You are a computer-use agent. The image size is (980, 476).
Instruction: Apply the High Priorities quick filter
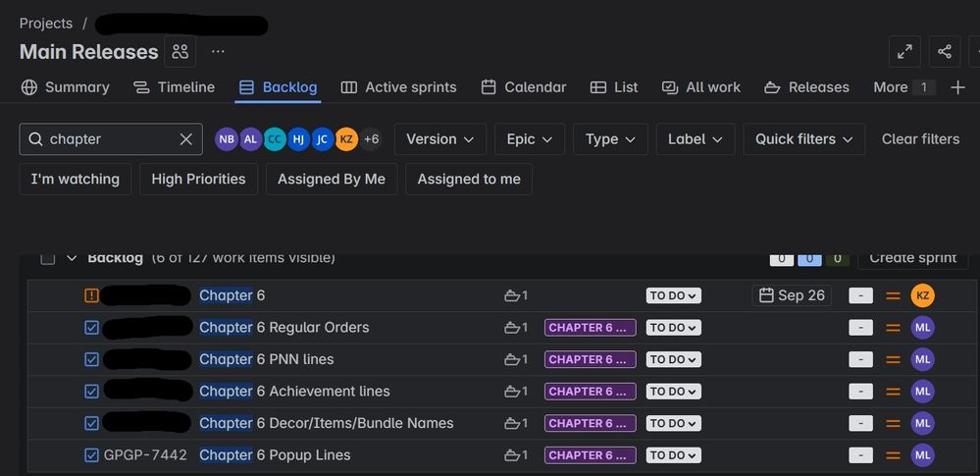198,179
